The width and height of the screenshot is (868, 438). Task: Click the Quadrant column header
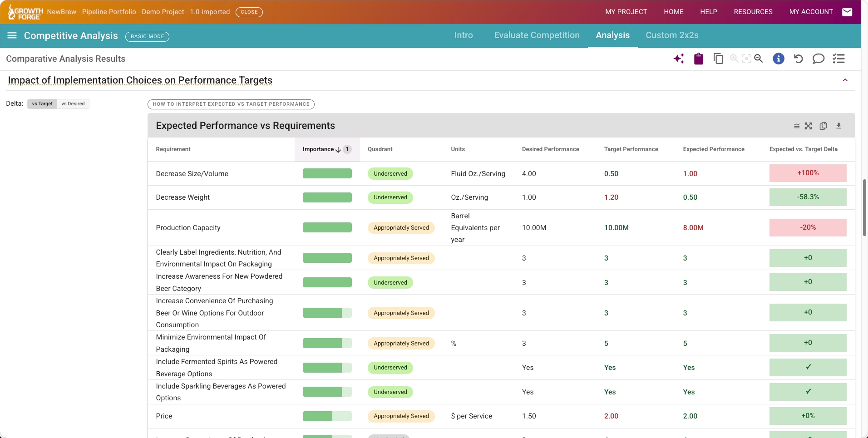380,149
